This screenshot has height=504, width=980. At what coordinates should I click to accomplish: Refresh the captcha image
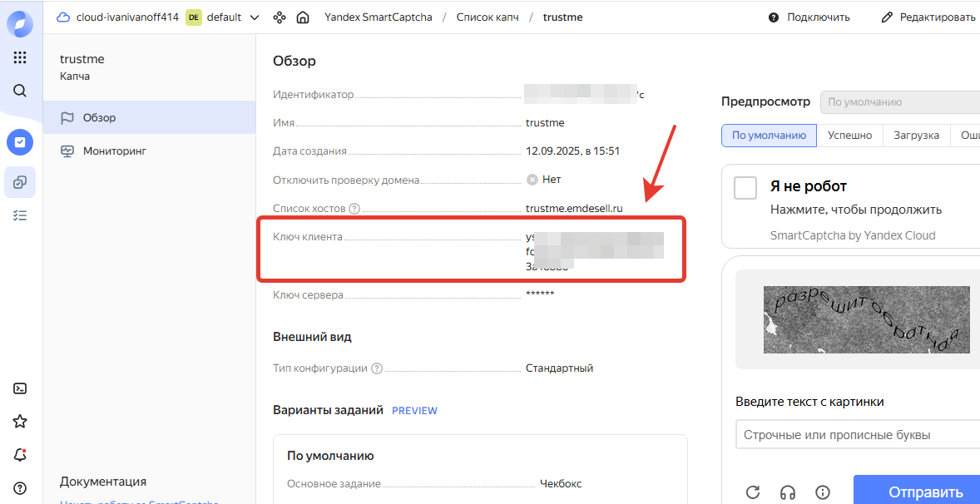[x=753, y=492]
